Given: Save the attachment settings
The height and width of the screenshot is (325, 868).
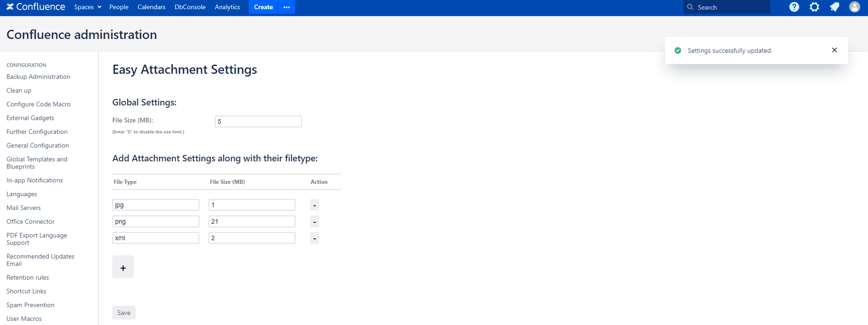Looking at the screenshot, I should 124,313.
